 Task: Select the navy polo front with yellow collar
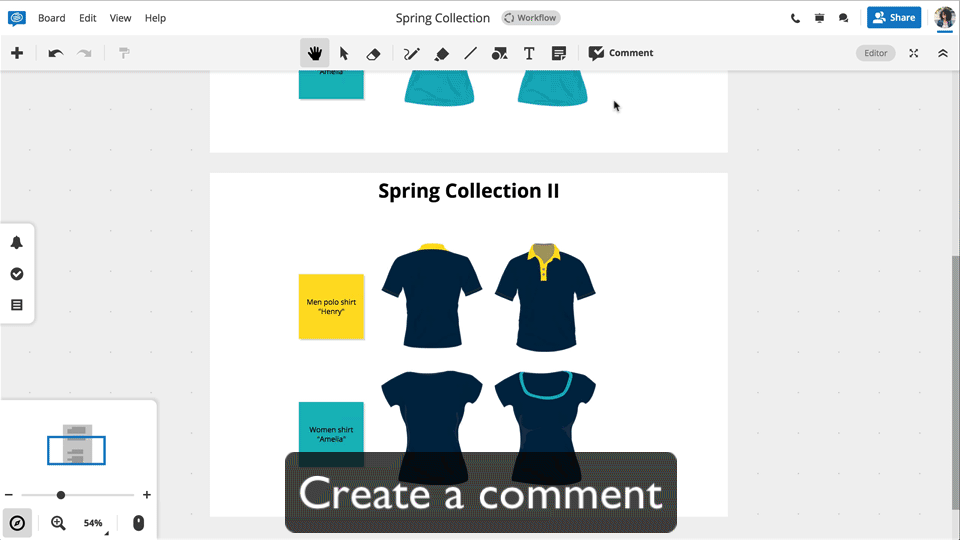[545, 297]
